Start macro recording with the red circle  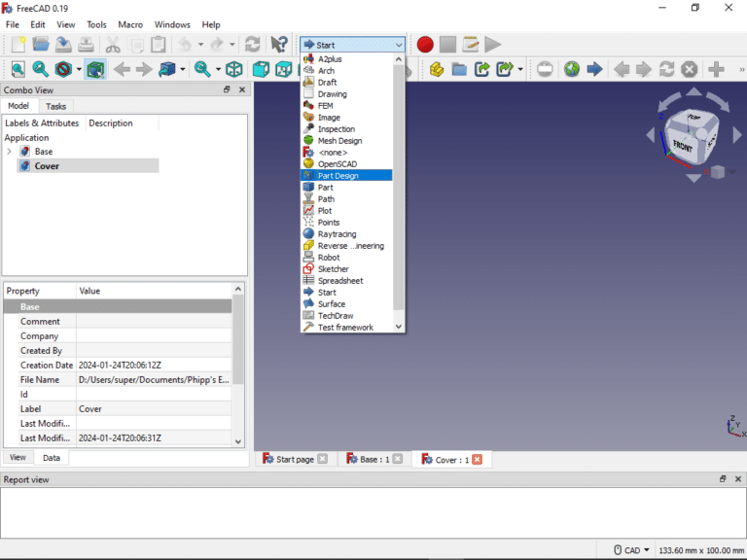pyautogui.click(x=425, y=45)
